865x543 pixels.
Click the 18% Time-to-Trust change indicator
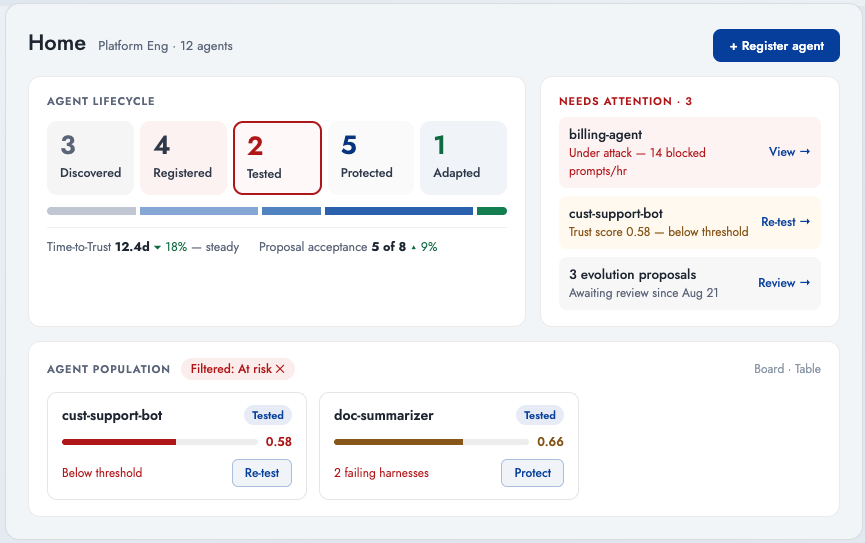point(170,247)
